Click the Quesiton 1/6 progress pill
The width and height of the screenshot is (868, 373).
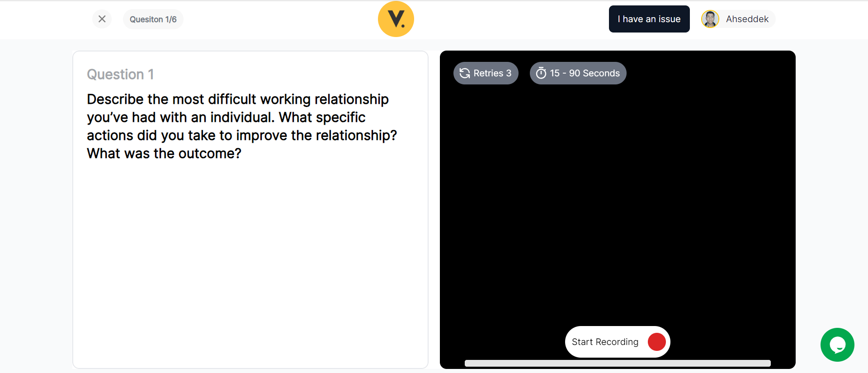[153, 19]
